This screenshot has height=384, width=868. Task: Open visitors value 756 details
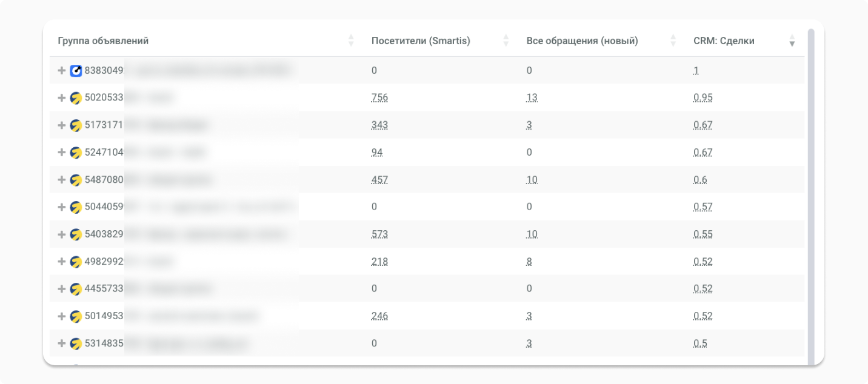tap(379, 98)
